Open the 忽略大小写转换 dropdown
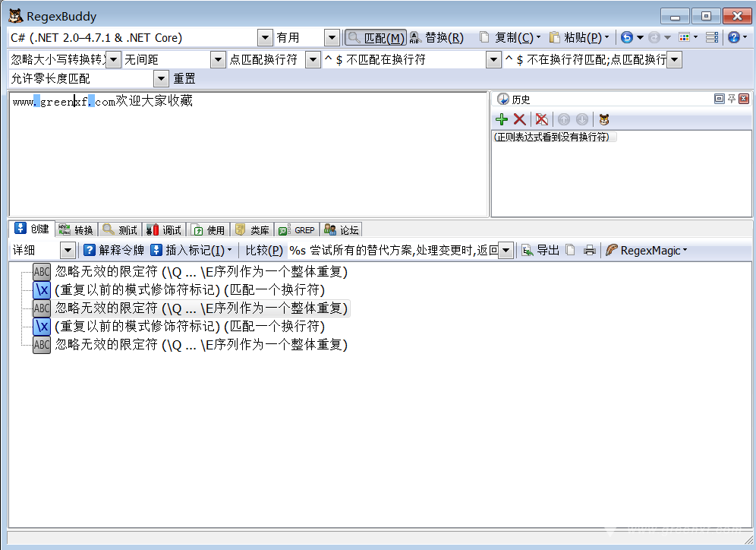The height and width of the screenshot is (550, 756). [x=113, y=59]
